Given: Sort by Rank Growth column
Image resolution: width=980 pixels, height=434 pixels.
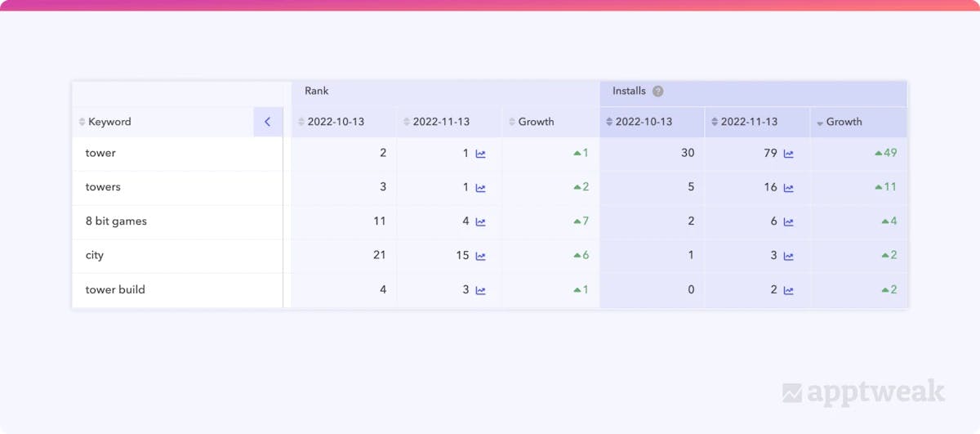Looking at the screenshot, I should (536, 122).
